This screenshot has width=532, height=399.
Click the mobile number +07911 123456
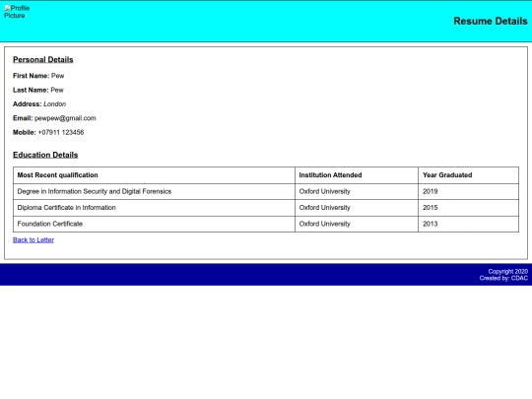pos(61,132)
